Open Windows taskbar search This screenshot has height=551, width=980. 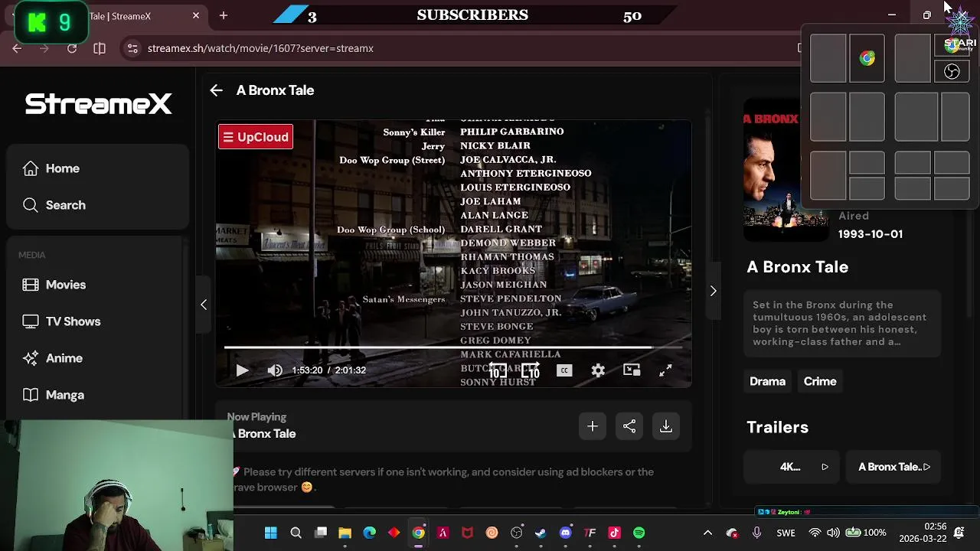click(296, 533)
